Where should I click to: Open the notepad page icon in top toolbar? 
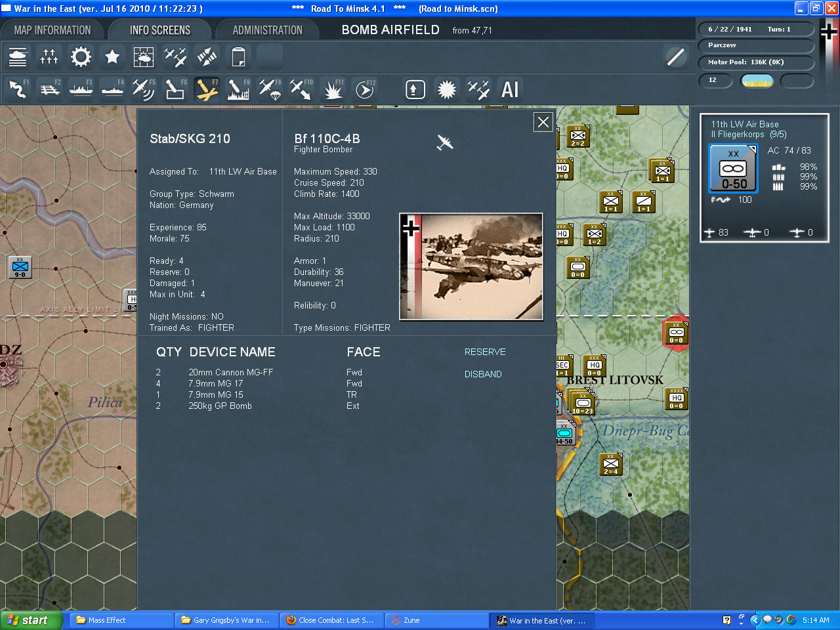238,57
